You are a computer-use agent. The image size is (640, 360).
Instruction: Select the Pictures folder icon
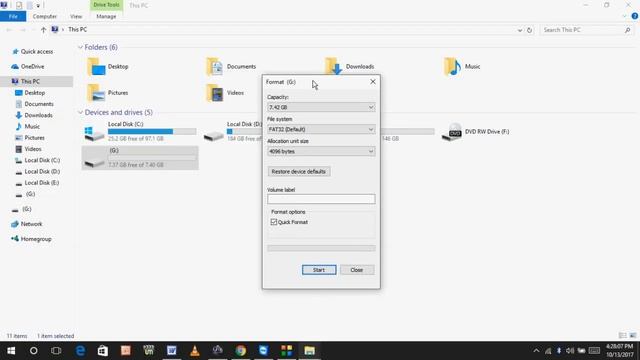pyautogui.click(x=96, y=93)
